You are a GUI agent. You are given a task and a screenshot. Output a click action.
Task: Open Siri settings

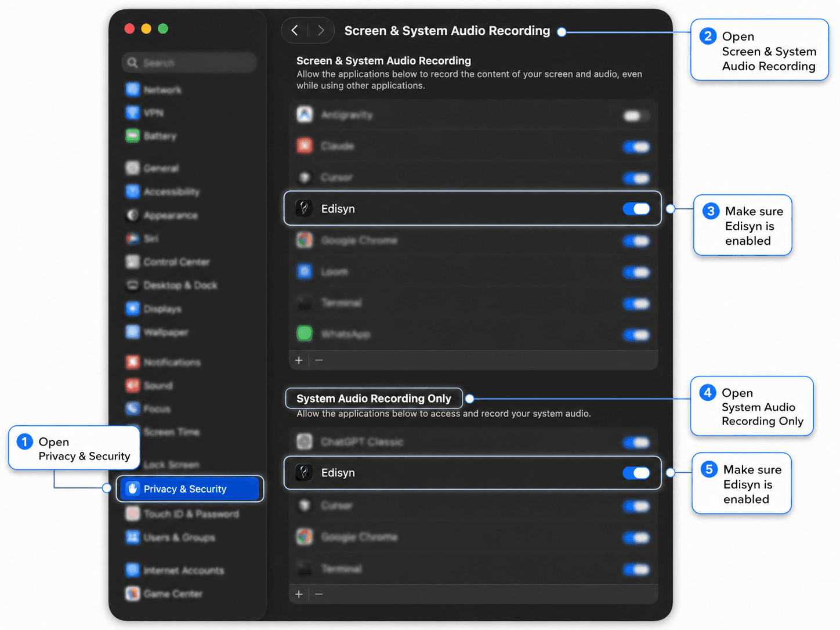pos(142,238)
